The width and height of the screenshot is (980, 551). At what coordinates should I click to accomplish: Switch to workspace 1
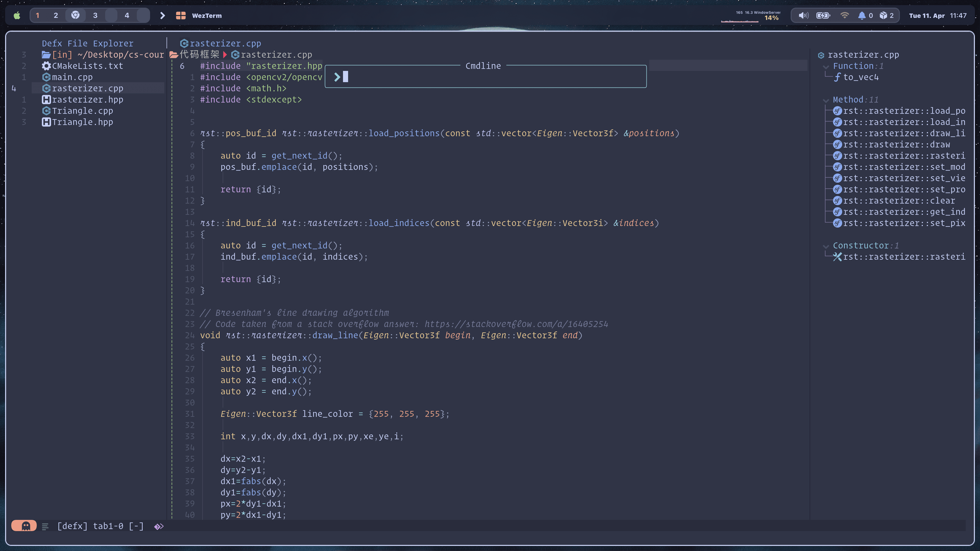(x=37, y=16)
